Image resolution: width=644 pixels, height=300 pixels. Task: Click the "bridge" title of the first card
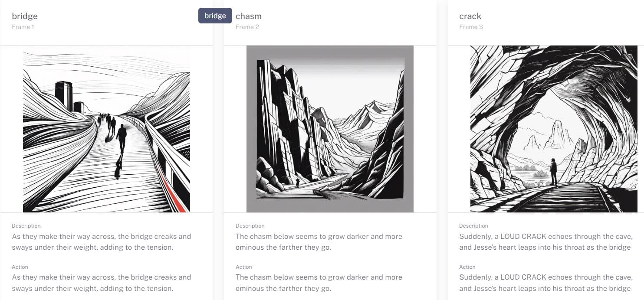(x=25, y=16)
